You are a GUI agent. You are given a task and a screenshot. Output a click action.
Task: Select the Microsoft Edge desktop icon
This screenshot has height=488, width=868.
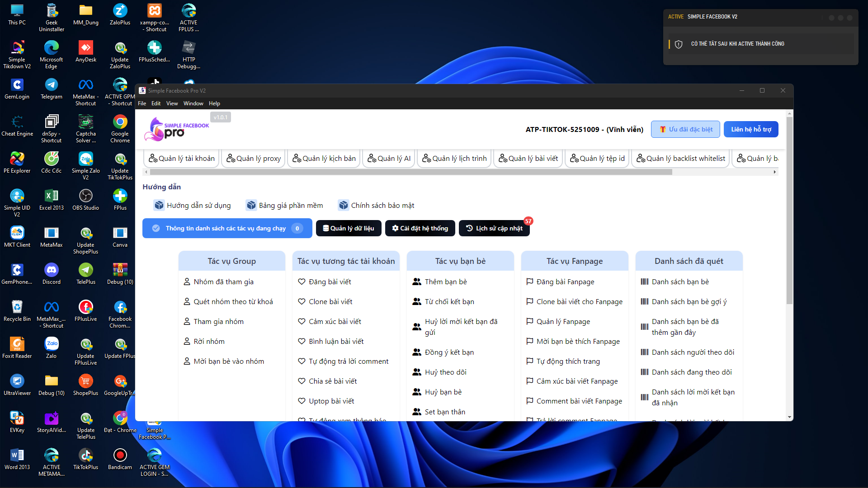(x=52, y=55)
